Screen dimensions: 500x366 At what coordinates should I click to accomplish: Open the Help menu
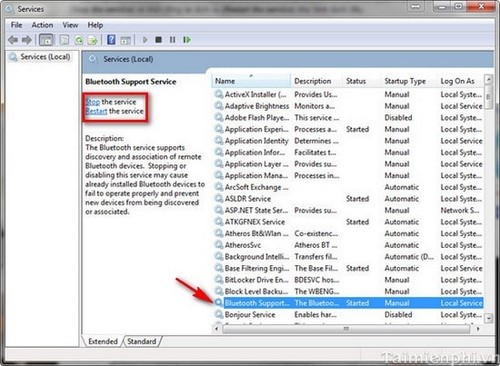click(x=95, y=25)
